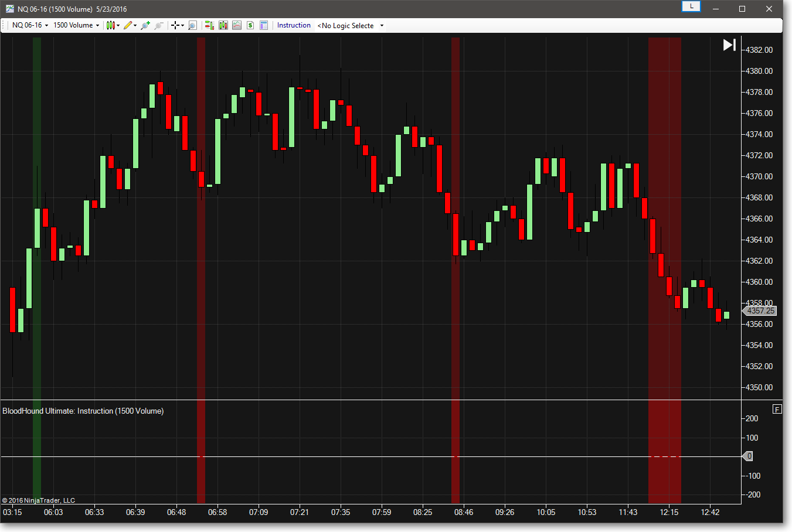
Task: Click the 03:15 time axis label
Action: (x=12, y=512)
